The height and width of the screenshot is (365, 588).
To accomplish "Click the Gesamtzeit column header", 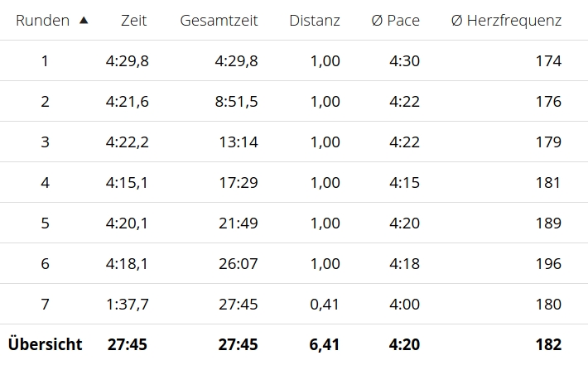I will coord(219,21).
